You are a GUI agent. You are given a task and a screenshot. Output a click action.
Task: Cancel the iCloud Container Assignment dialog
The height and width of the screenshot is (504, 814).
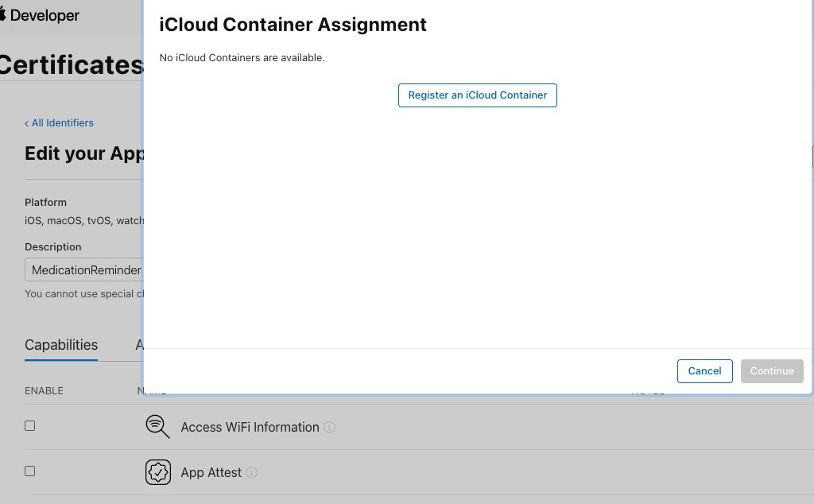(x=704, y=370)
